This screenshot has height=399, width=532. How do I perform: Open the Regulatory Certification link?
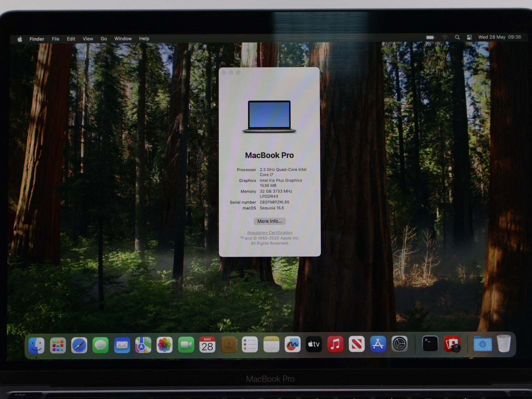pyautogui.click(x=270, y=233)
